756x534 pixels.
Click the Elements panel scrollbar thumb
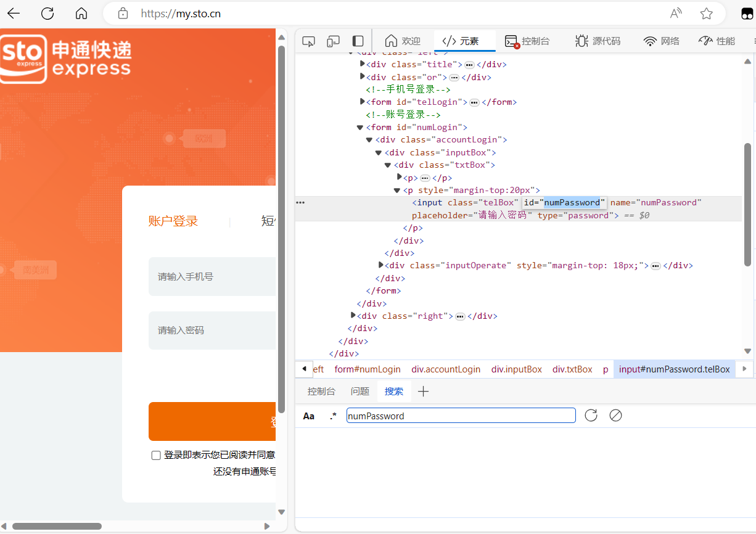pos(747,204)
